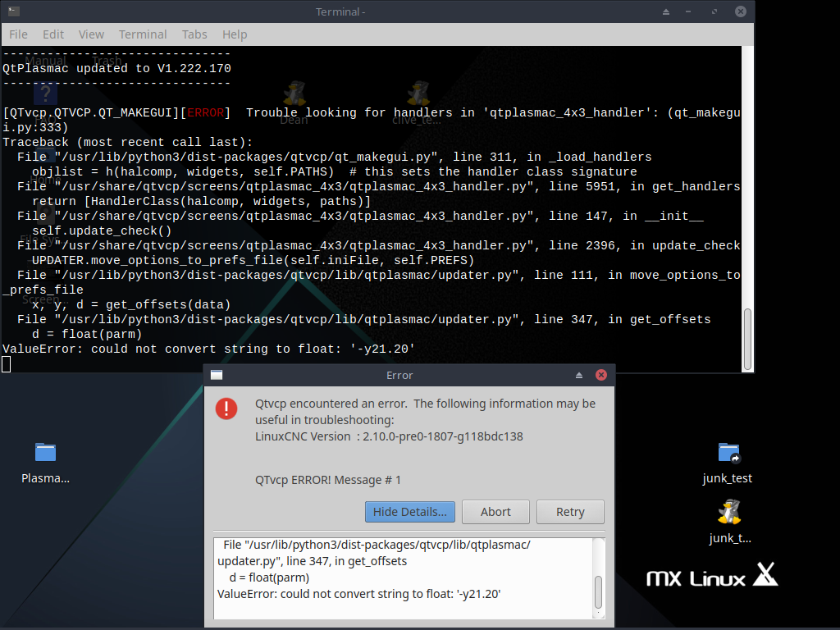Click "Traceback (most recent call last):" in terminal
Viewport: 840px width, 630px height.
coord(127,142)
